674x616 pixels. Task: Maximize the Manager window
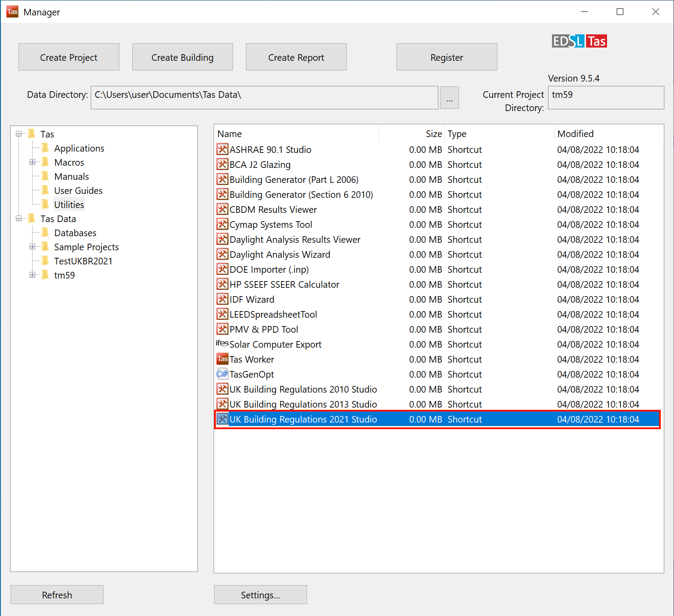(x=620, y=12)
